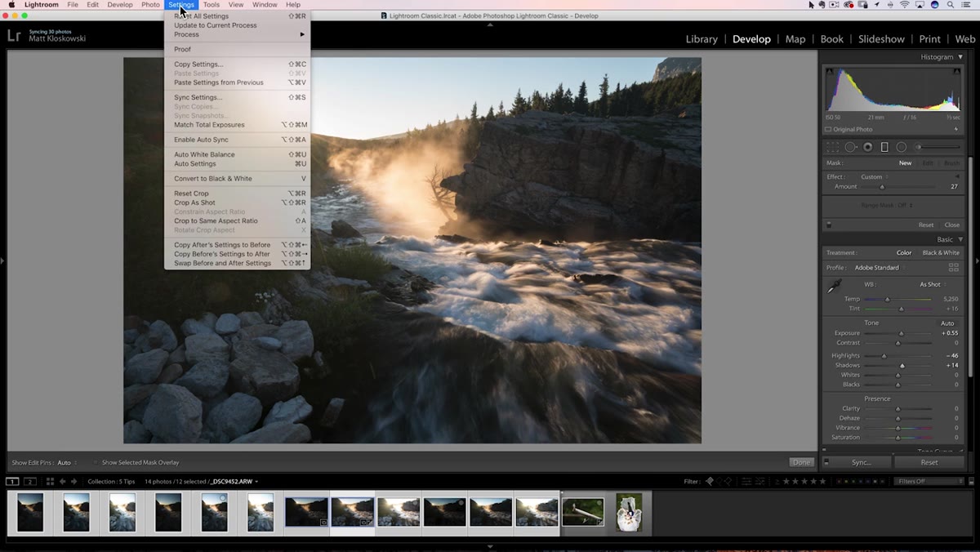This screenshot has width=980, height=552.
Task: Open the Apple menu
Action: (x=11, y=5)
